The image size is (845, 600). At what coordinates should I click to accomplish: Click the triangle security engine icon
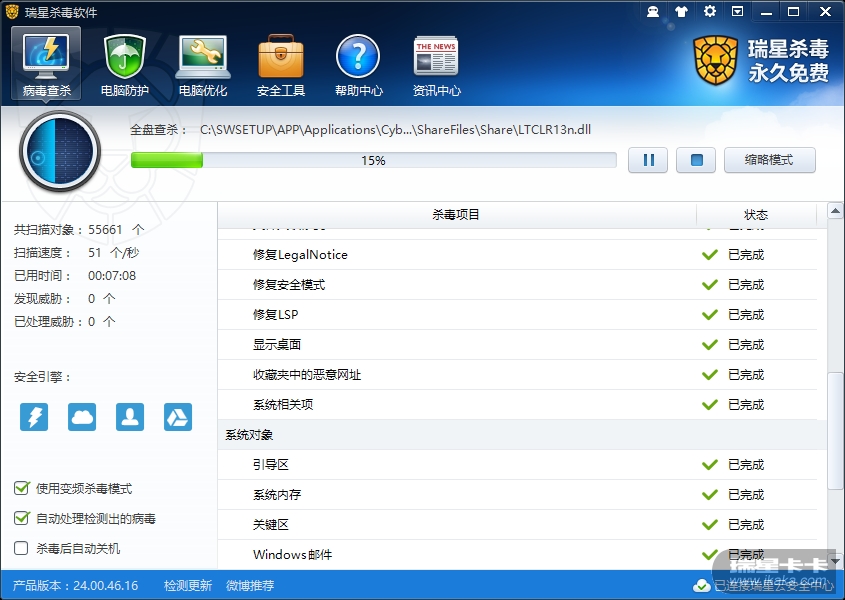178,417
